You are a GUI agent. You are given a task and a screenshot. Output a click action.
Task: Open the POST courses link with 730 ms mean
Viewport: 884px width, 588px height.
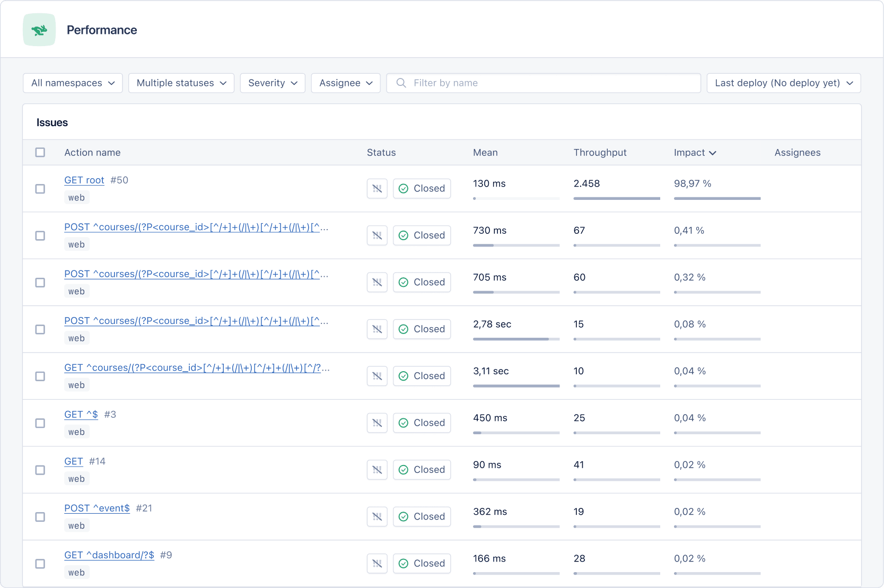point(196,227)
